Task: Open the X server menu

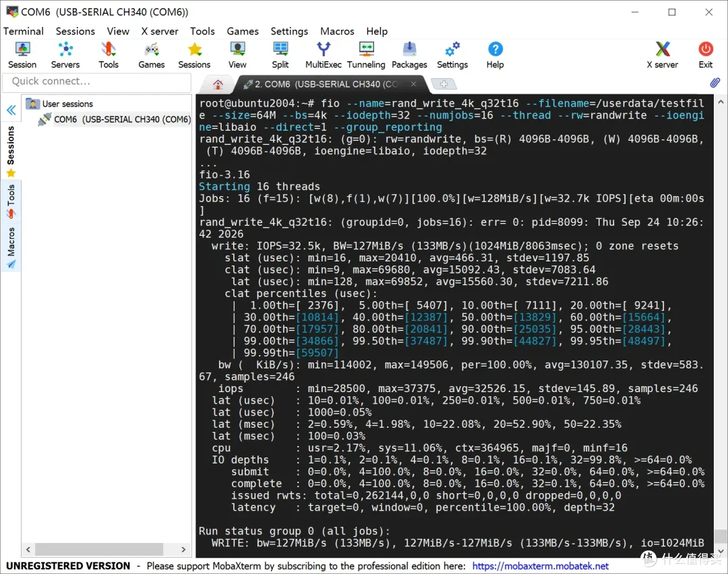Action: pyautogui.click(x=160, y=31)
